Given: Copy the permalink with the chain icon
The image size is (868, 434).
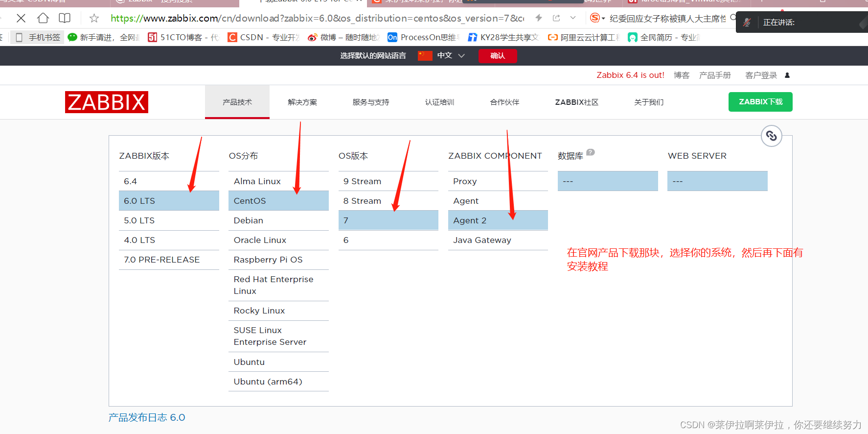Looking at the screenshot, I should [772, 136].
